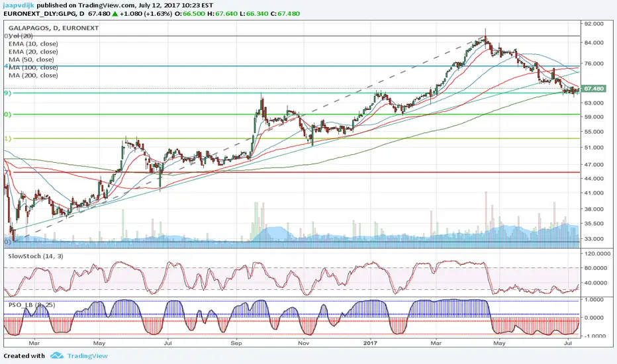Click the 67.480 current price tag
Image resolution: width=617 pixels, height=364 pixels.
tap(593, 89)
